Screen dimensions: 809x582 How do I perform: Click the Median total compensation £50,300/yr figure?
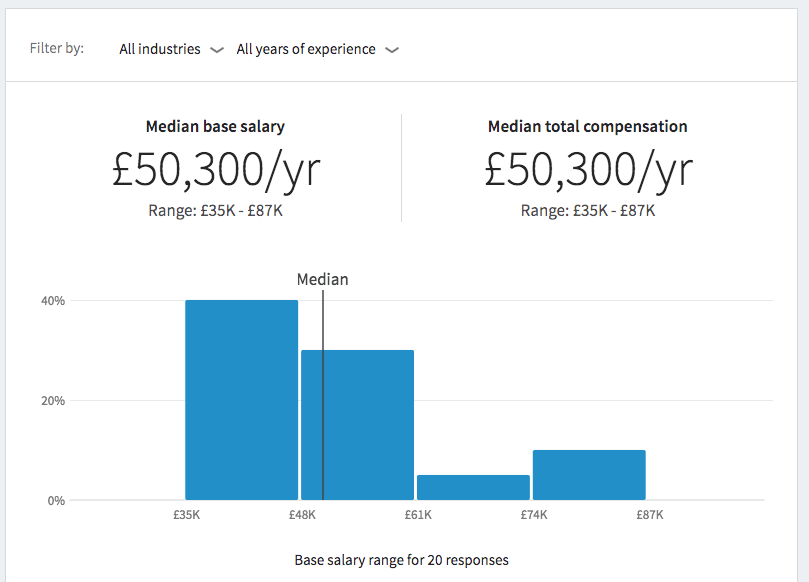(588, 170)
